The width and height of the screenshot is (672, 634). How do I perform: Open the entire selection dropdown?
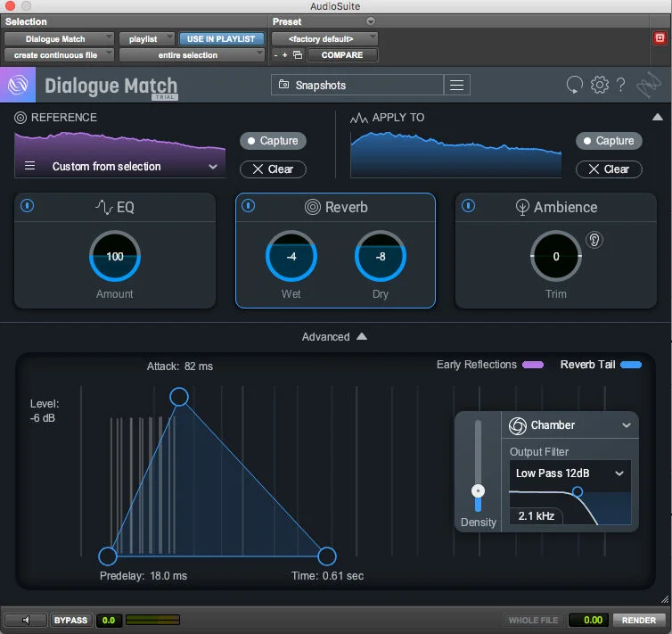point(192,55)
